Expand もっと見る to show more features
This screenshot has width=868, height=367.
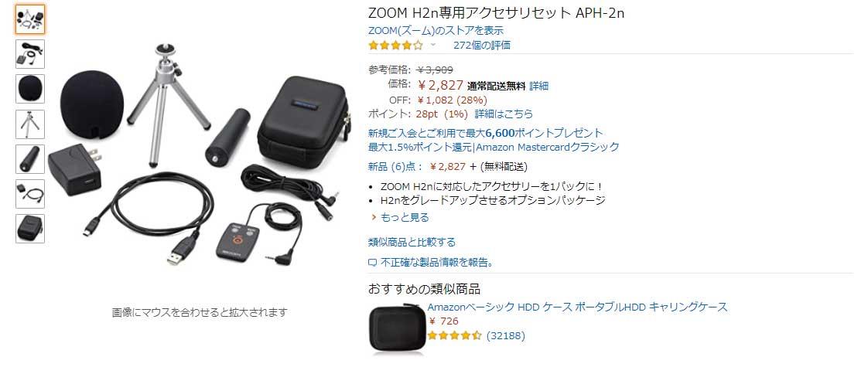point(405,217)
